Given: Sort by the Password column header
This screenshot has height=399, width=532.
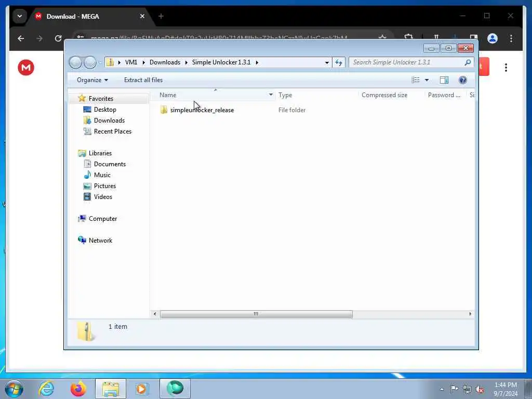Looking at the screenshot, I should pos(444,95).
